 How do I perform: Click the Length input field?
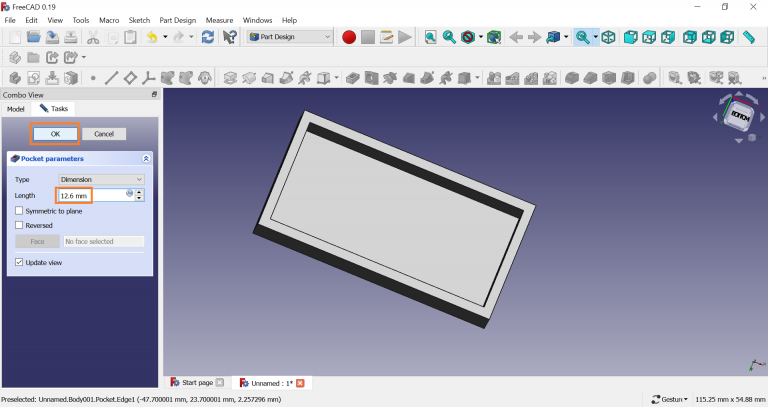click(74, 195)
